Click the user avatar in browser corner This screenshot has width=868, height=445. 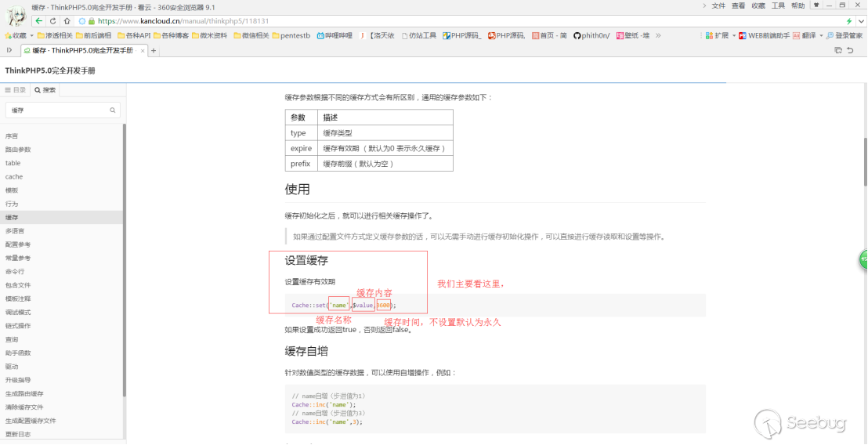click(x=15, y=16)
